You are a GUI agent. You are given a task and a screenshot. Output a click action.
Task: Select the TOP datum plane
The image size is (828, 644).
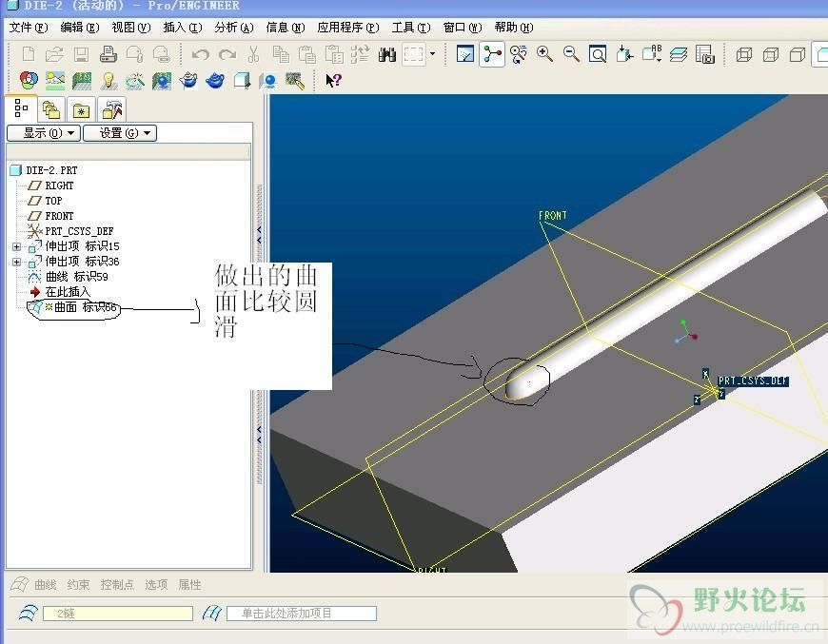53,201
